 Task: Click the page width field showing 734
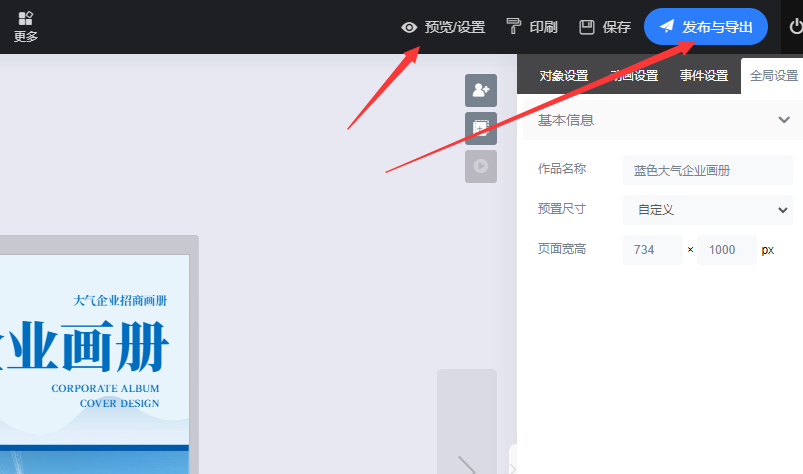652,250
